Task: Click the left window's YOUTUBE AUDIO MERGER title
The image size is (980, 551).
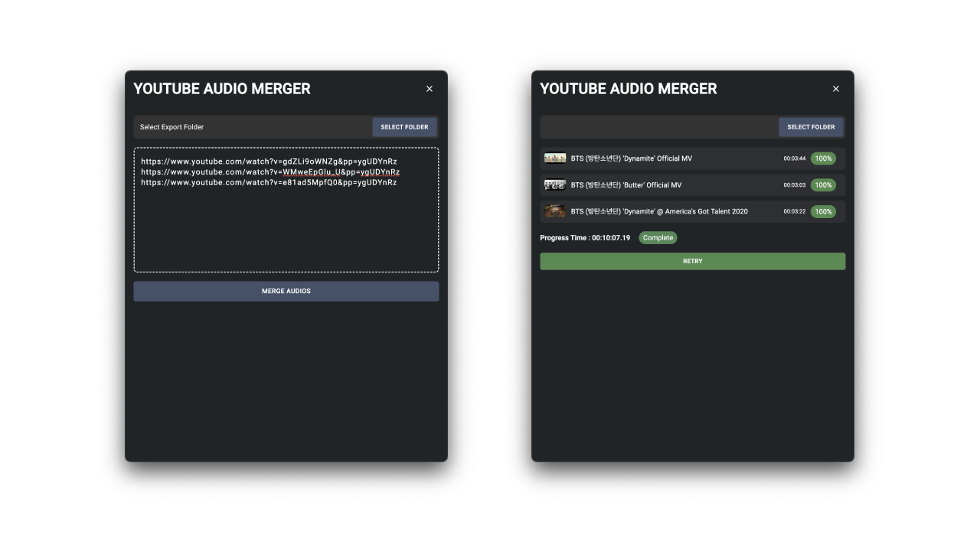Action: tap(222, 89)
